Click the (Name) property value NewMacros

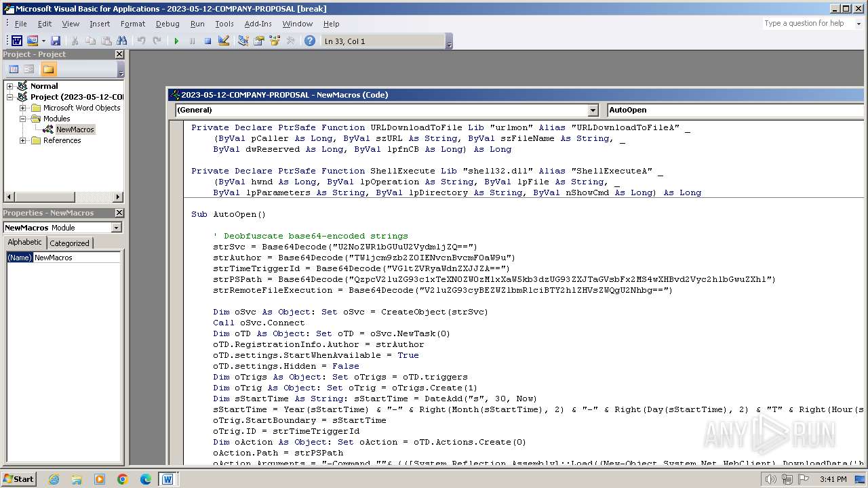77,258
